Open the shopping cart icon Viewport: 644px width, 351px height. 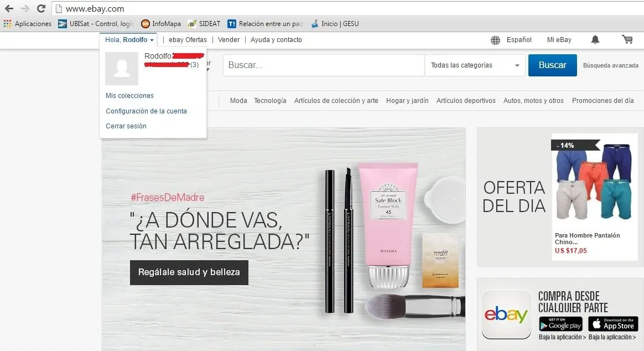tap(627, 39)
